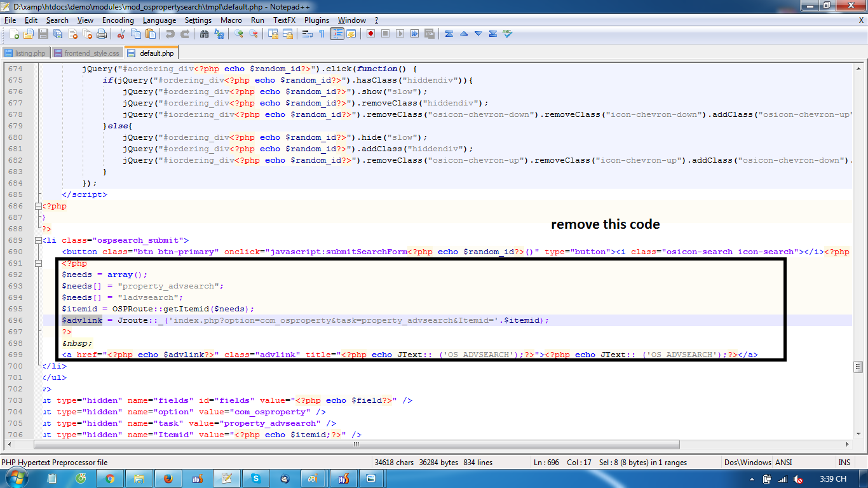Click the Save All toolbar icon

tap(58, 34)
